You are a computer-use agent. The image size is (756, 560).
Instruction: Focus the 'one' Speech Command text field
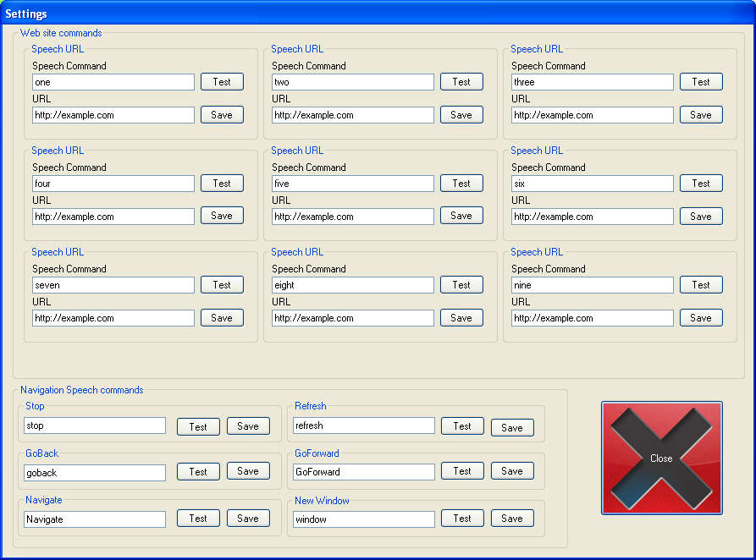(113, 83)
